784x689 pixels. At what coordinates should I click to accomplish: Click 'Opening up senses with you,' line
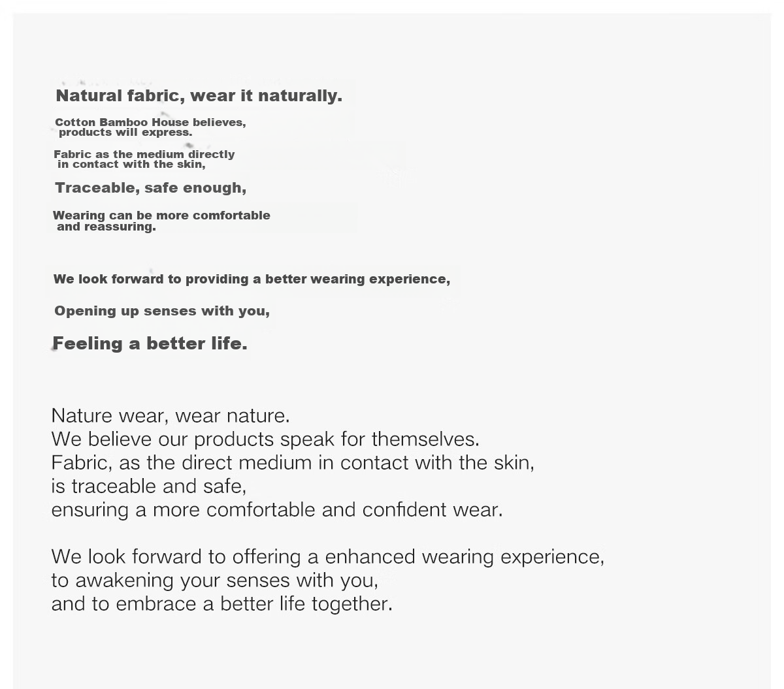(x=162, y=311)
